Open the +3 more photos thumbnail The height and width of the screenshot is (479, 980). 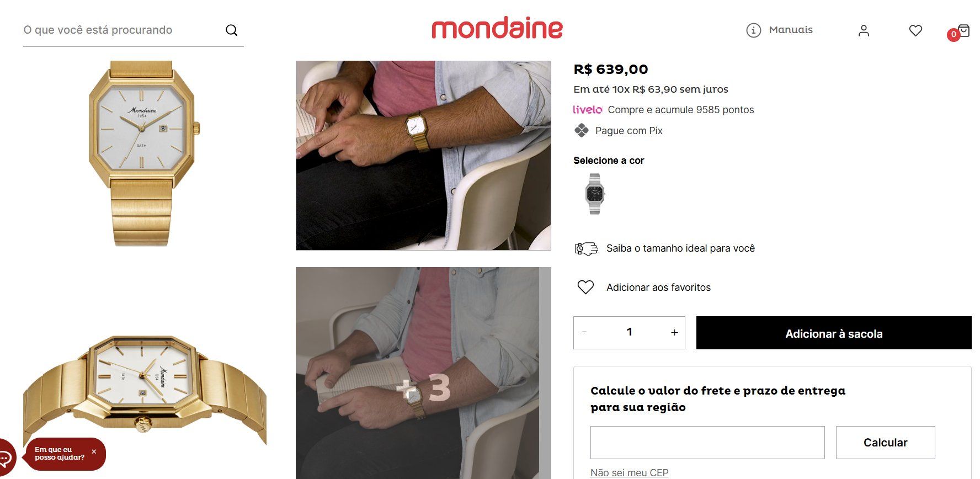coord(423,373)
